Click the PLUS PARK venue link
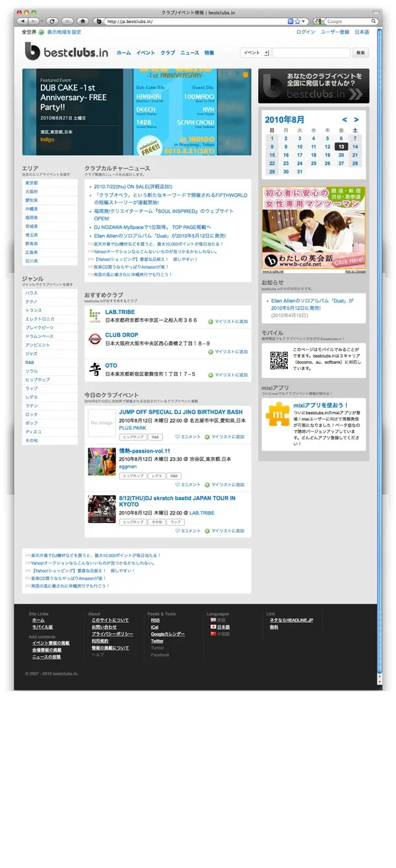 tap(132, 428)
